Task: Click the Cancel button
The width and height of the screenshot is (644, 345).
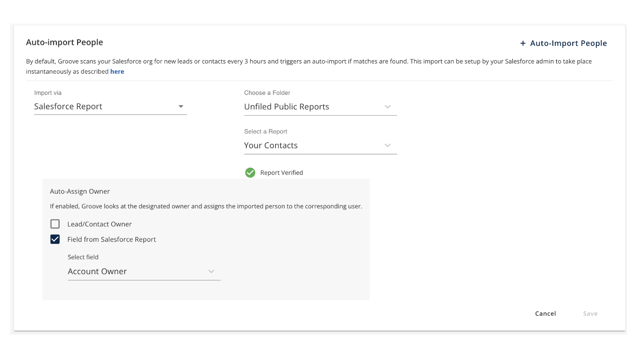Action: coord(546,314)
